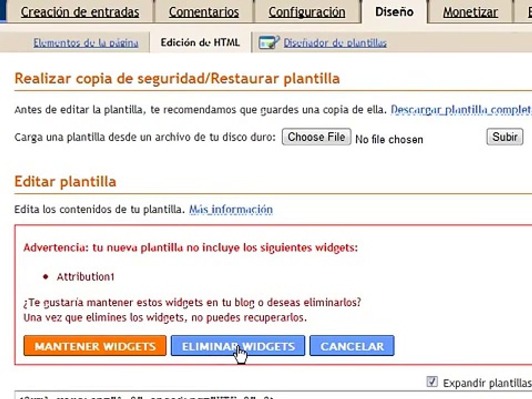Select the Diseño tab

click(x=394, y=12)
